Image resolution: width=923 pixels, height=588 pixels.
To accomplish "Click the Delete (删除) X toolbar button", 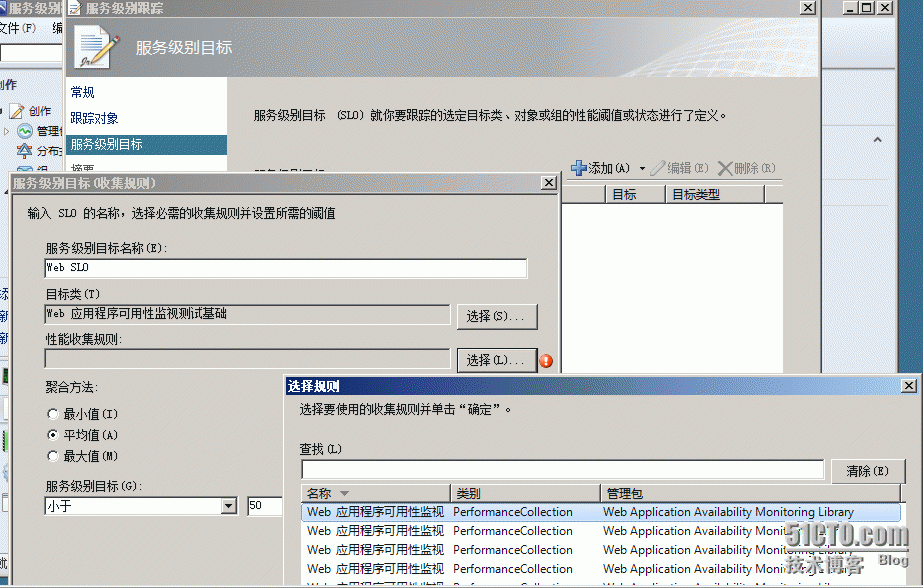I will click(x=746, y=168).
